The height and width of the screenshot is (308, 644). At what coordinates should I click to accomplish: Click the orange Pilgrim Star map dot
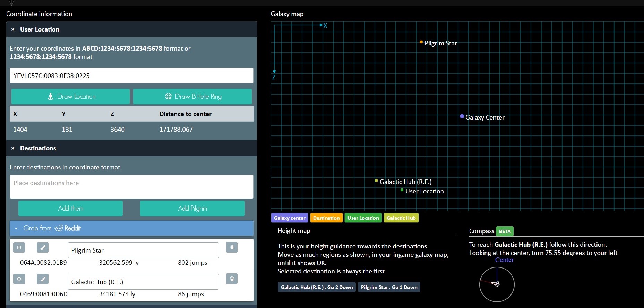coord(421,42)
